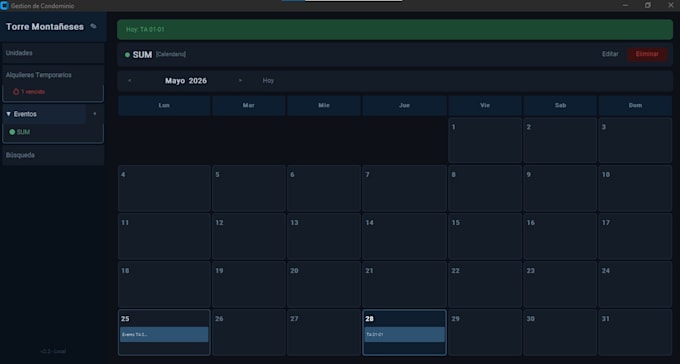Click the red Eliminar button
This screenshot has height=364, width=680.
point(647,54)
